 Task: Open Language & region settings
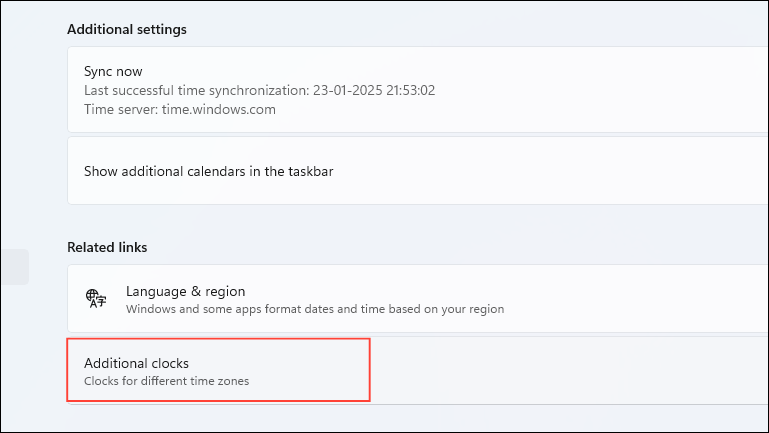click(185, 291)
